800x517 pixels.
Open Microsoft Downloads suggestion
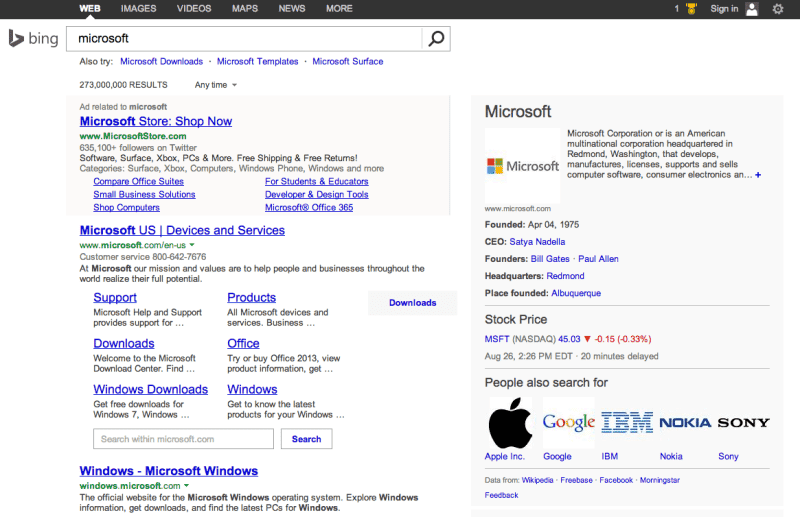[x=161, y=61]
